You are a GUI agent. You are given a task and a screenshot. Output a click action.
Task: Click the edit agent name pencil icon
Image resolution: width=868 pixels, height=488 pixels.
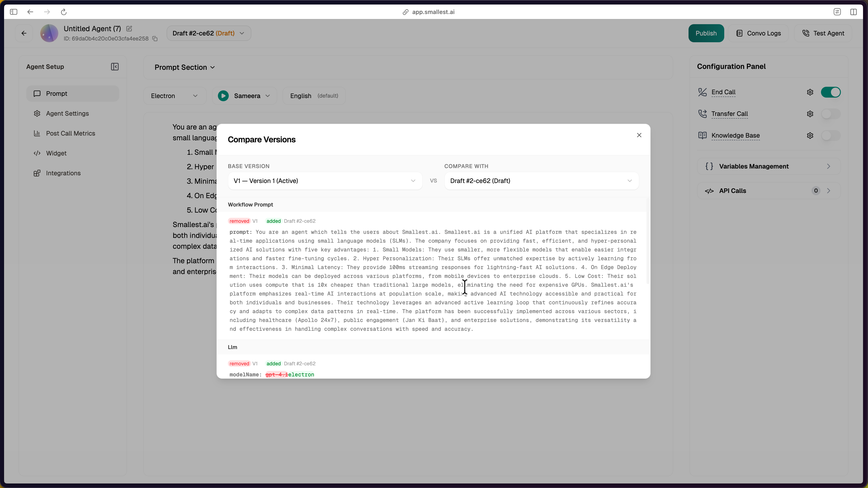(129, 29)
